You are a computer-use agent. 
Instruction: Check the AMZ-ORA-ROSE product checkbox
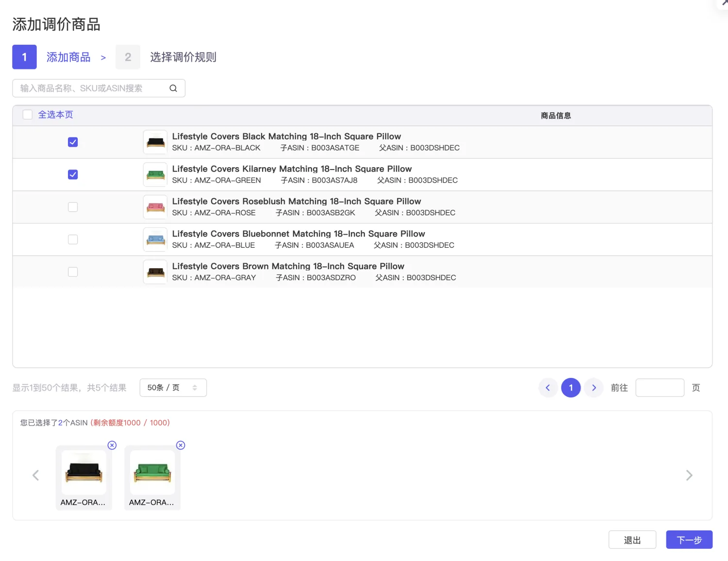click(x=73, y=207)
